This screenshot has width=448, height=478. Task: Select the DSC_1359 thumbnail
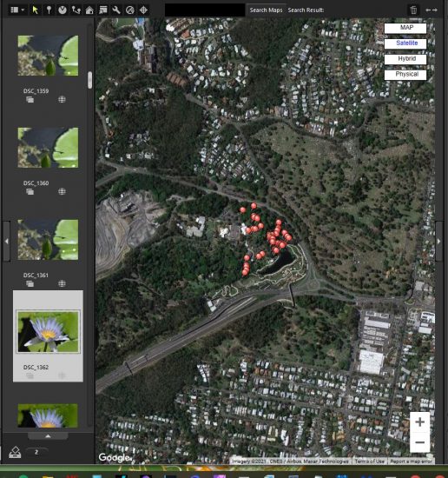(x=48, y=56)
